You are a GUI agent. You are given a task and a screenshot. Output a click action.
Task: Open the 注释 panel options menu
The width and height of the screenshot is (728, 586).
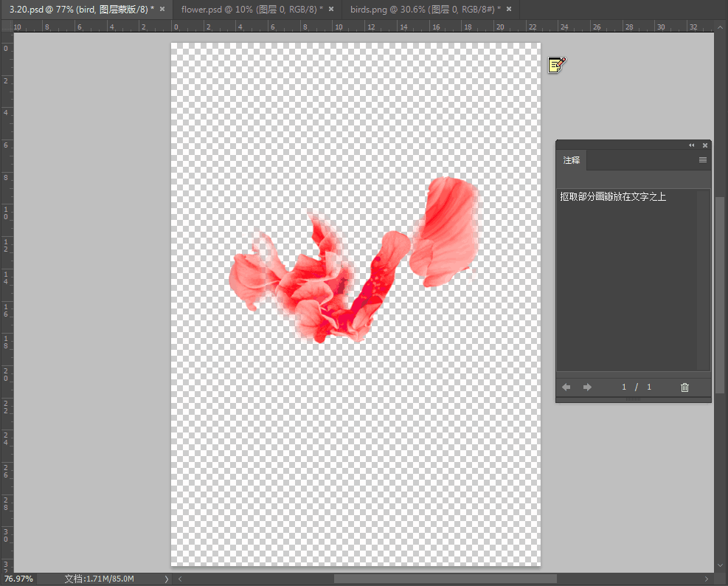click(x=702, y=160)
